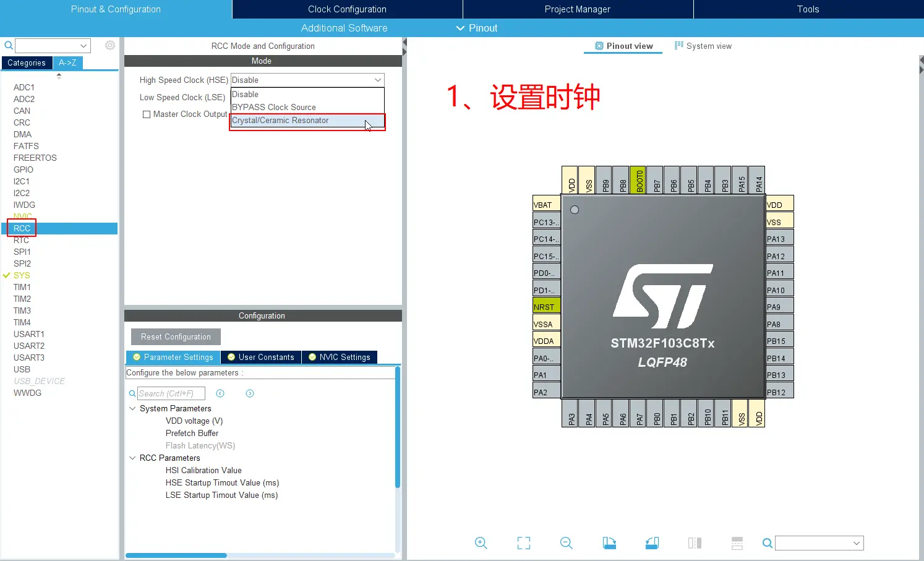The width and height of the screenshot is (924, 561).
Task: Open the Tools tab
Action: pyautogui.click(x=808, y=9)
